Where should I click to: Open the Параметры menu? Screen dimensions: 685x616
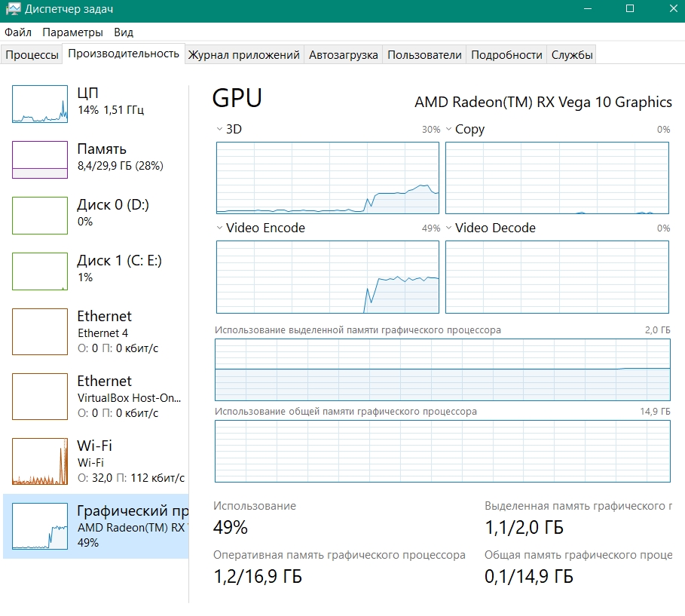click(72, 32)
